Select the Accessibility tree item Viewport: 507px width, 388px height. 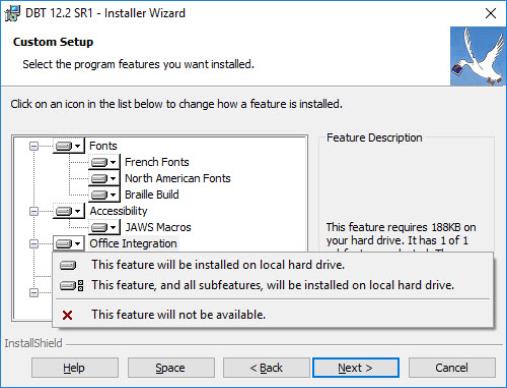click(118, 211)
